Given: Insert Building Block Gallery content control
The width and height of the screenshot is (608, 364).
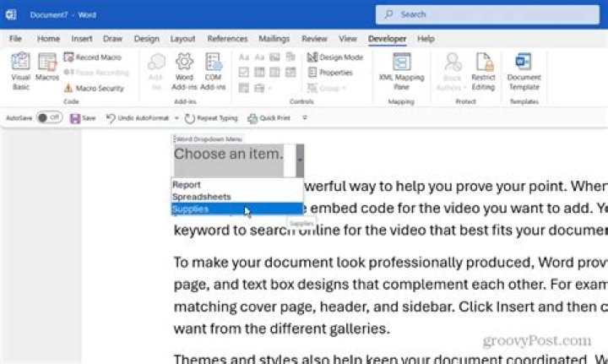Looking at the screenshot, I should pos(290,57).
